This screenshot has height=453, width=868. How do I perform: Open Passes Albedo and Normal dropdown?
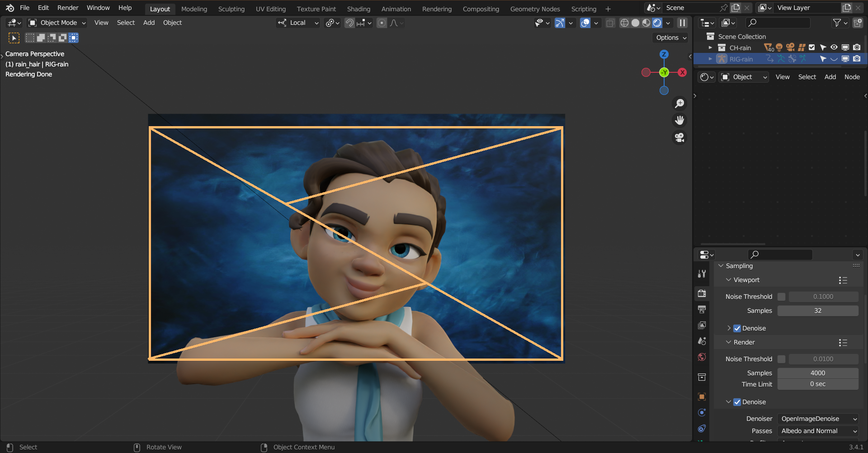tap(818, 431)
